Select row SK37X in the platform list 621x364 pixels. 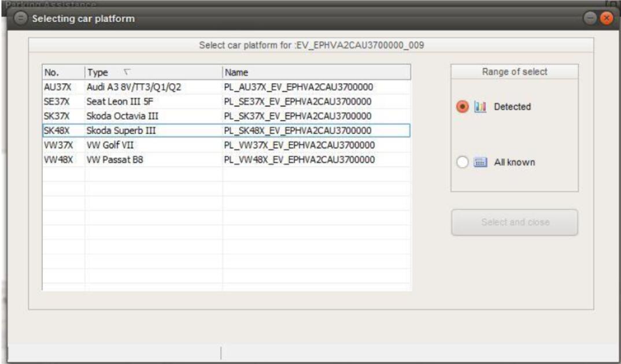coord(226,116)
